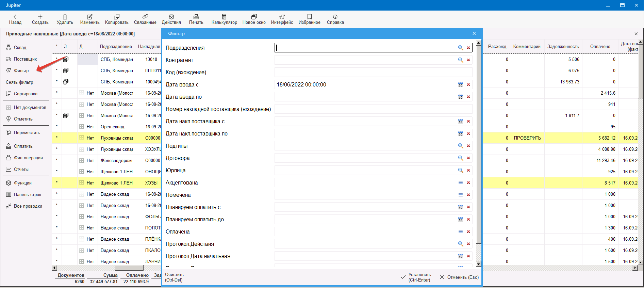
Task: Click the Удалить trash icon
Action: tap(65, 16)
